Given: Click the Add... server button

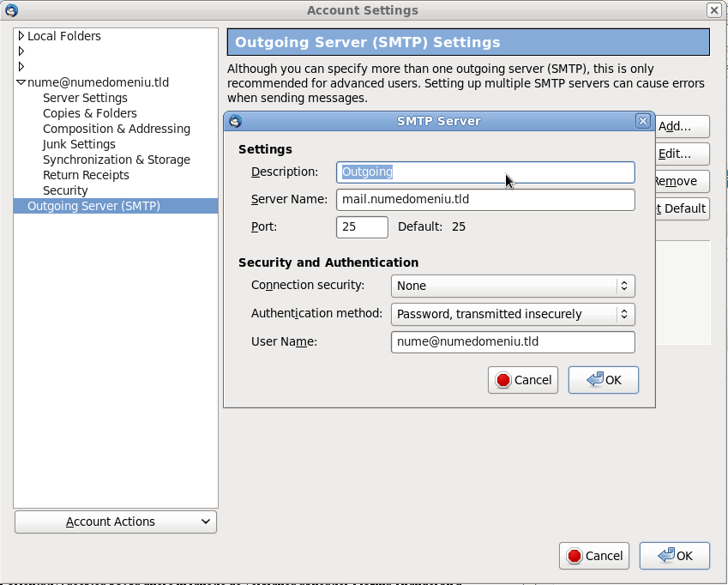Looking at the screenshot, I should (682, 126).
